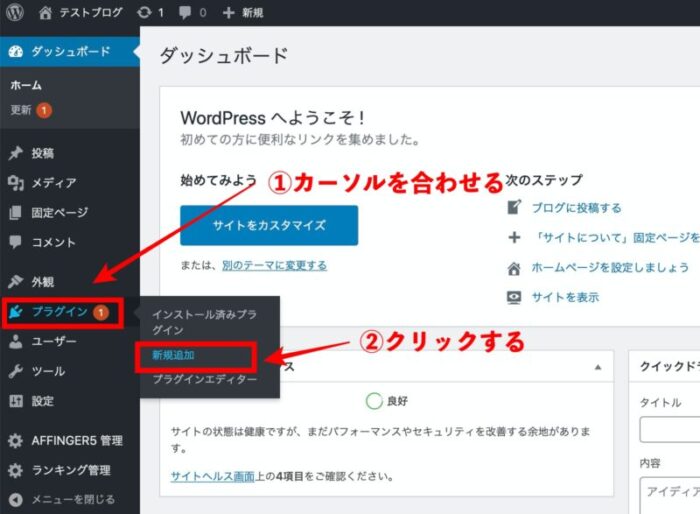Follow the ホームページを設定しましょう link

pyautogui.click(x=610, y=267)
